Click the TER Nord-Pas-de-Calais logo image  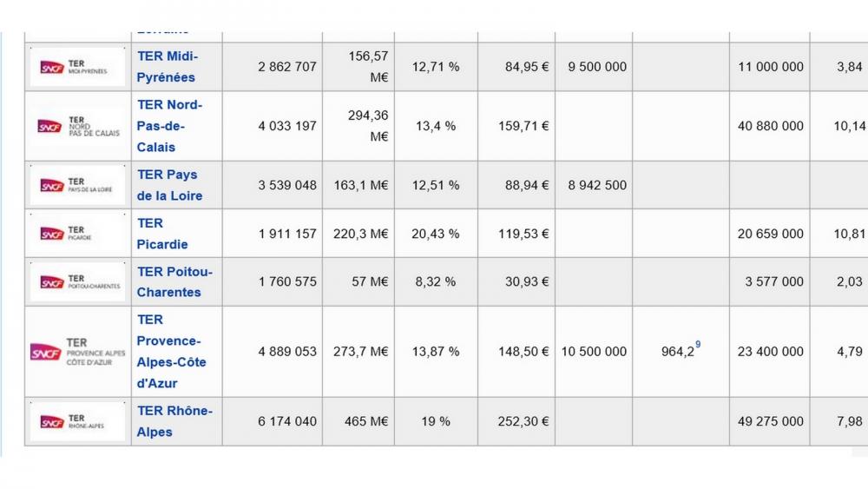click(x=77, y=126)
